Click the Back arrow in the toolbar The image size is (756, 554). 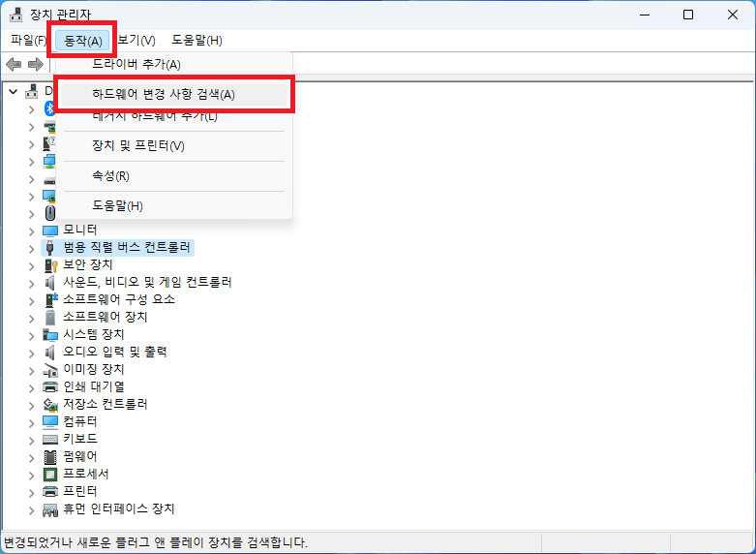click(13, 64)
